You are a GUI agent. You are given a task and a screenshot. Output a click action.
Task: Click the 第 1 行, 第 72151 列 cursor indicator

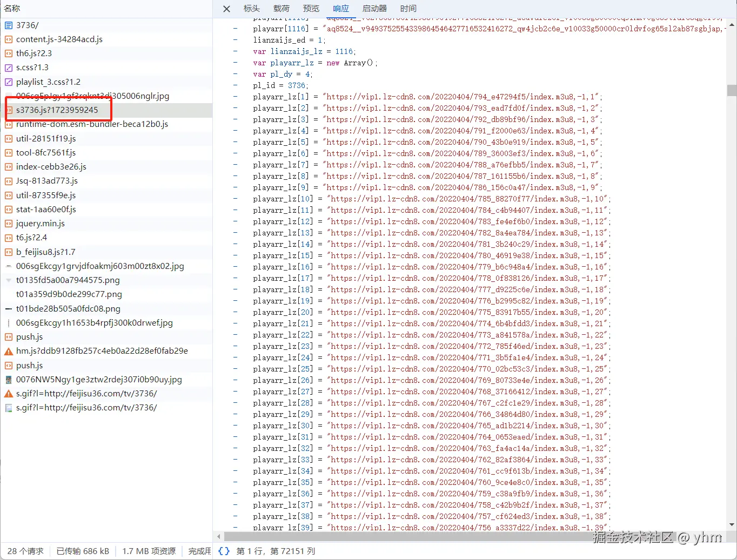pyautogui.click(x=276, y=551)
